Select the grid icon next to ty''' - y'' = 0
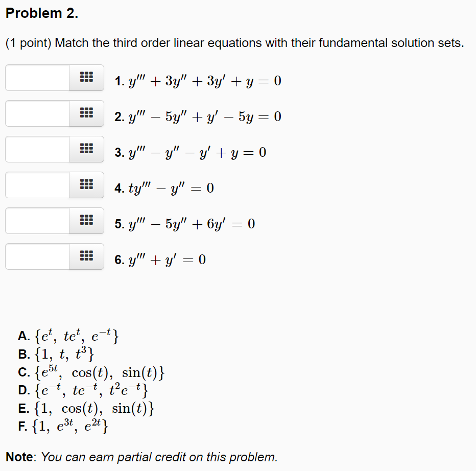 (86, 185)
